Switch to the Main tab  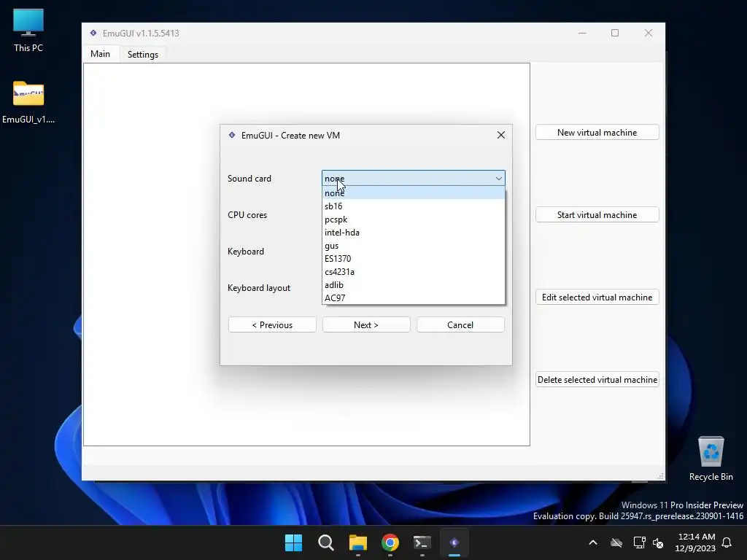100,54
